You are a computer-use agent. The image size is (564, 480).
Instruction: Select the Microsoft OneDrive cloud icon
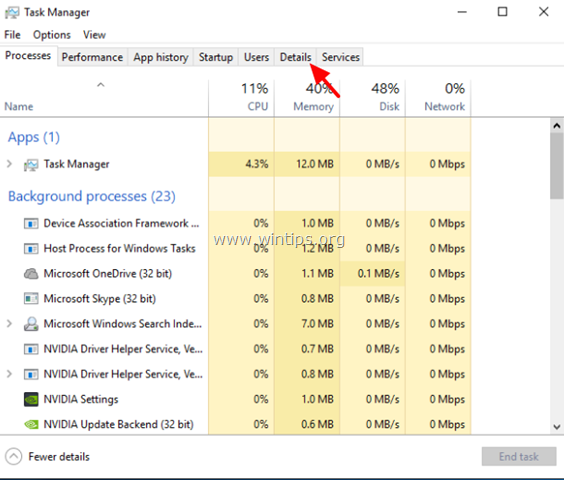pos(31,274)
